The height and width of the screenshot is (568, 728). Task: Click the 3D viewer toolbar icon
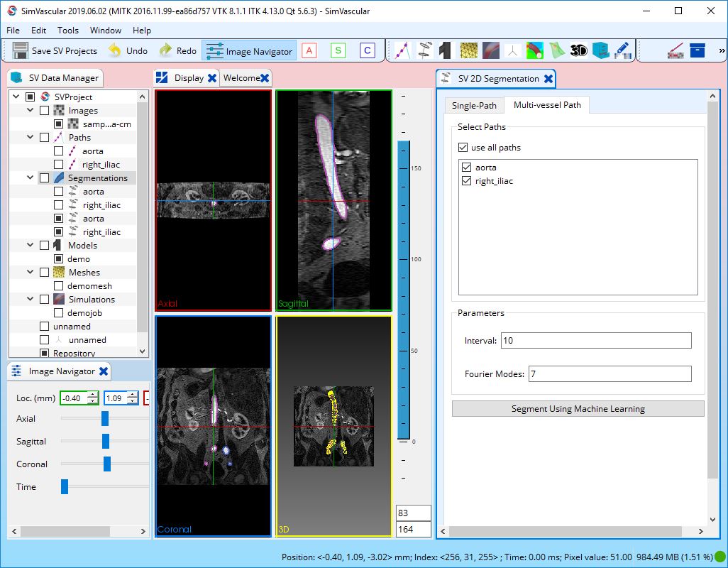(x=580, y=51)
